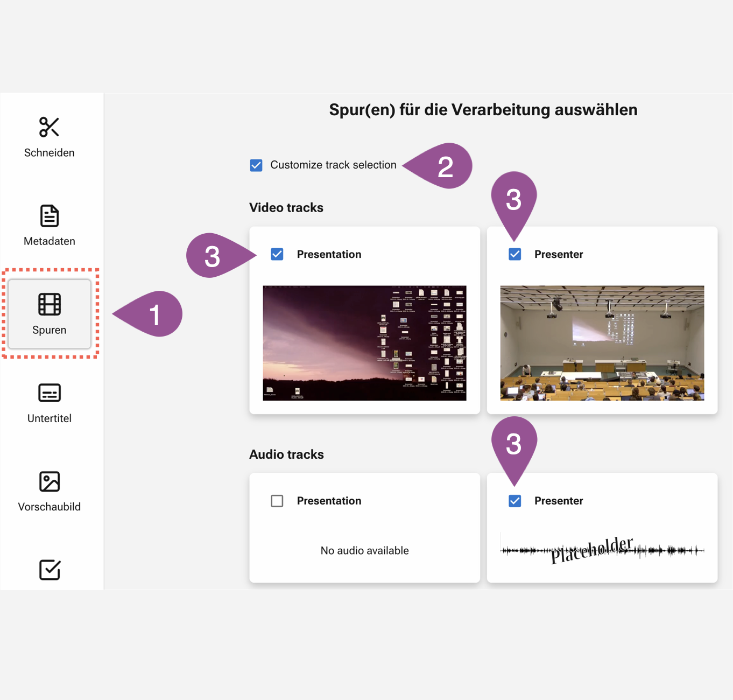The image size is (733, 700).
Task: Open the Untertitel subtitles icon
Action: pos(50,393)
